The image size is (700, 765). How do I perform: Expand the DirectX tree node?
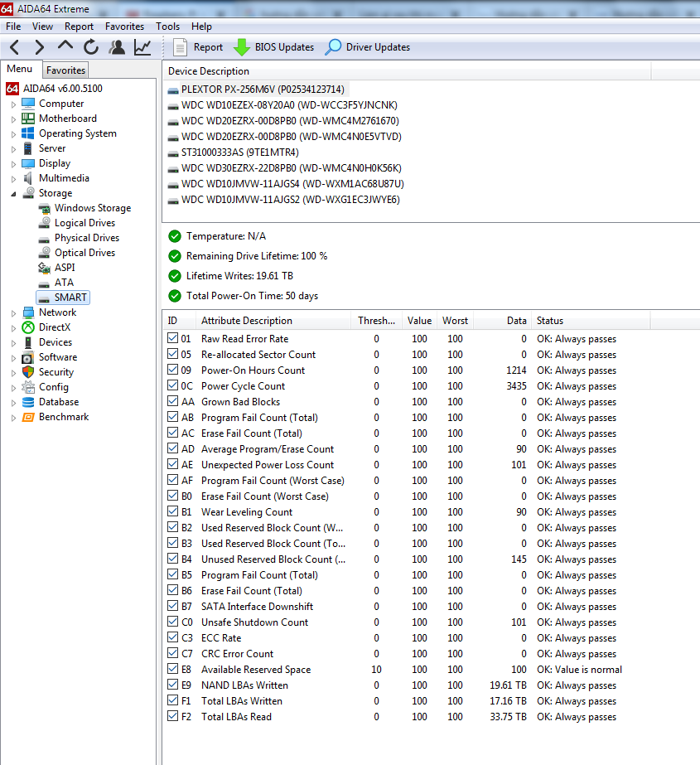point(13,328)
